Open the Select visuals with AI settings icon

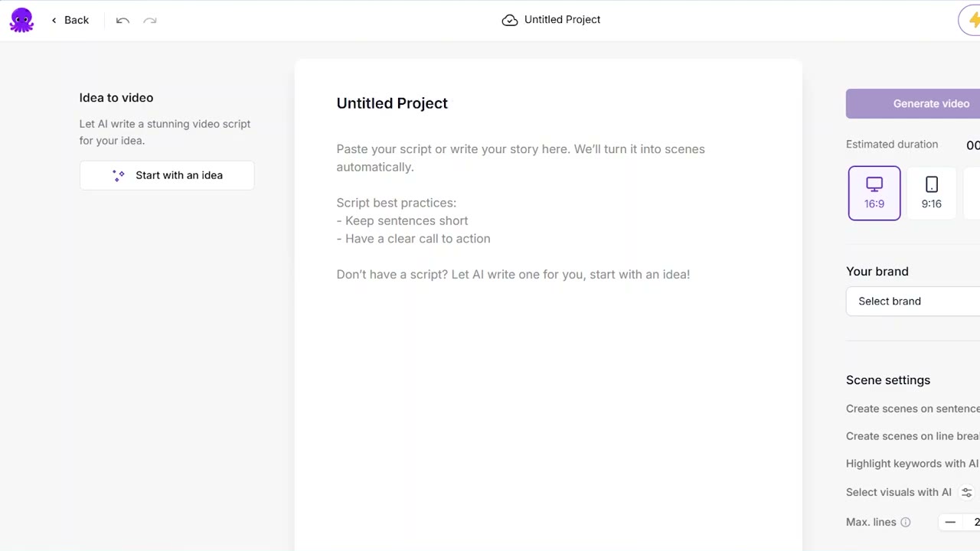[x=966, y=493]
